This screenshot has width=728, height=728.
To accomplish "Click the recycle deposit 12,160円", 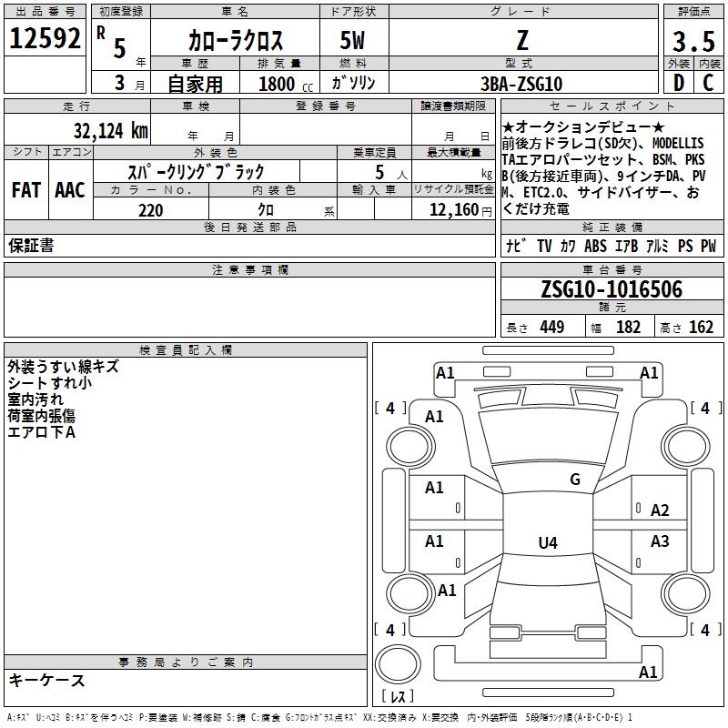I will (x=460, y=210).
